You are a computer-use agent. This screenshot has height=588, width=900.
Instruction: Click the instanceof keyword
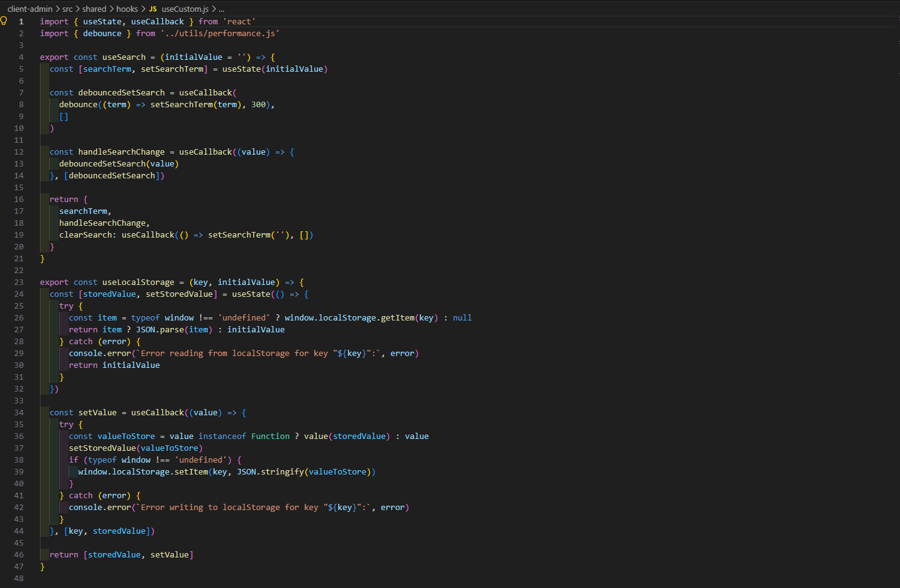click(223, 436)
